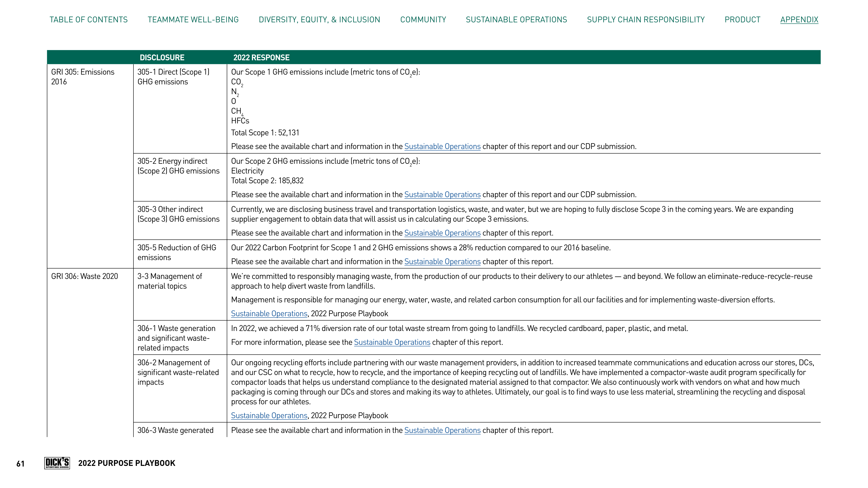Click the 'HFCs' line in Scope 1 list
The height and width of the screenshot is (488, 868).
[x=240, y=121]
